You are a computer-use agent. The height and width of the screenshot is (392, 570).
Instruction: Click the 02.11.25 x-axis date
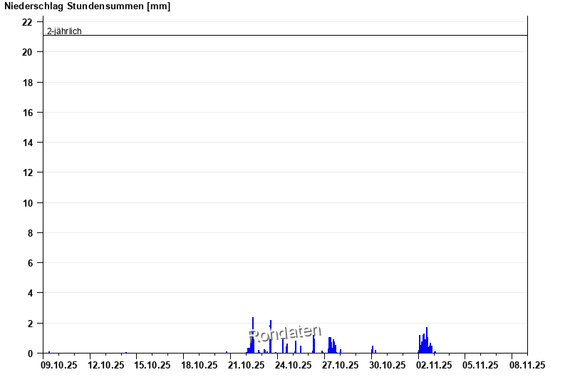click(x=434, y=365)
